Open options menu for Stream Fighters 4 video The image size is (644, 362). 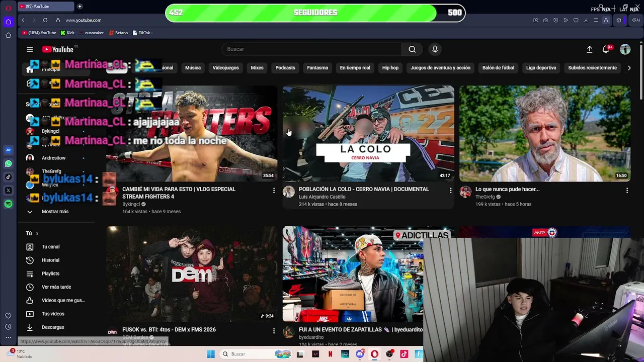pos(274,191)
